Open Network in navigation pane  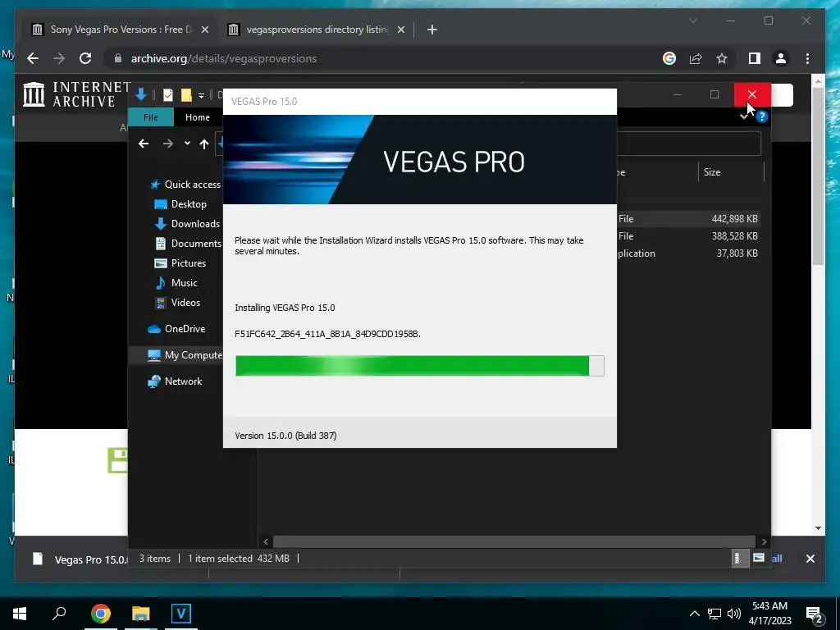pos(176,381)
